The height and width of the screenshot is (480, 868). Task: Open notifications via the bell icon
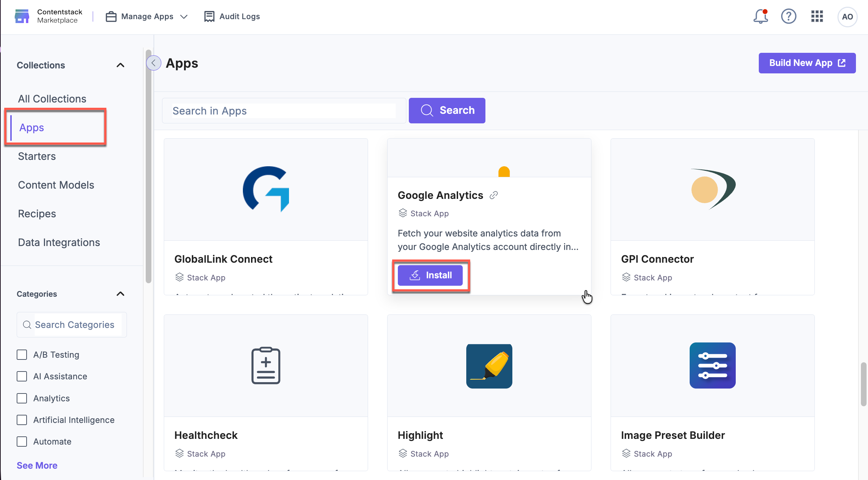pyautogui.click(x=760, y=16)
